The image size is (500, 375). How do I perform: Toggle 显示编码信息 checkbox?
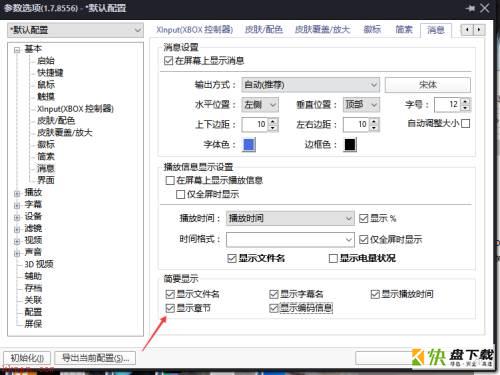(x=274, y=308)
